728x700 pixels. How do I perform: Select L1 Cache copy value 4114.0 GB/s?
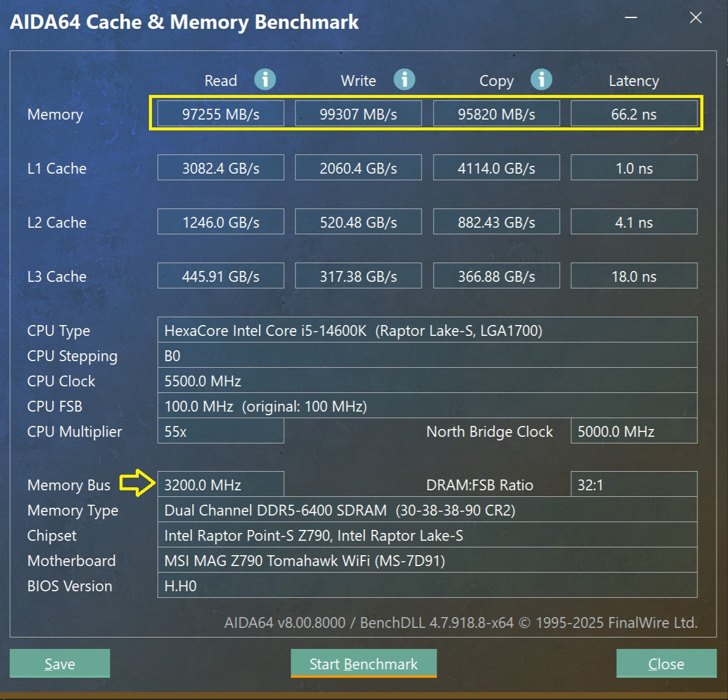496,168
